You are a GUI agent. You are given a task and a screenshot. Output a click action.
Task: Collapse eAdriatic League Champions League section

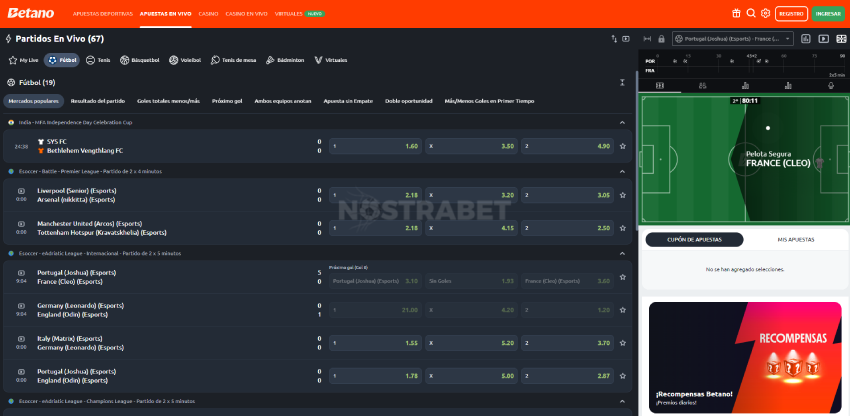[x=622, y=401]
